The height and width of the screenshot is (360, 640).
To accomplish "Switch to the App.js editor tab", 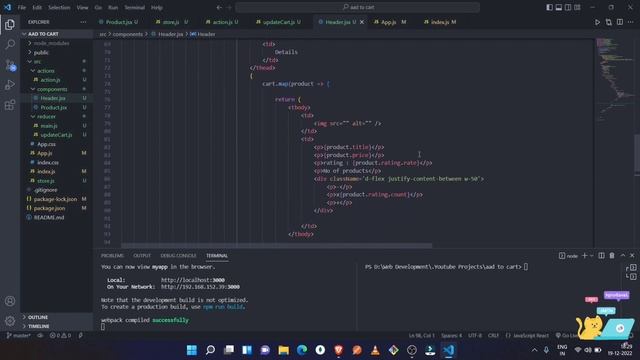I will [390, 22].
